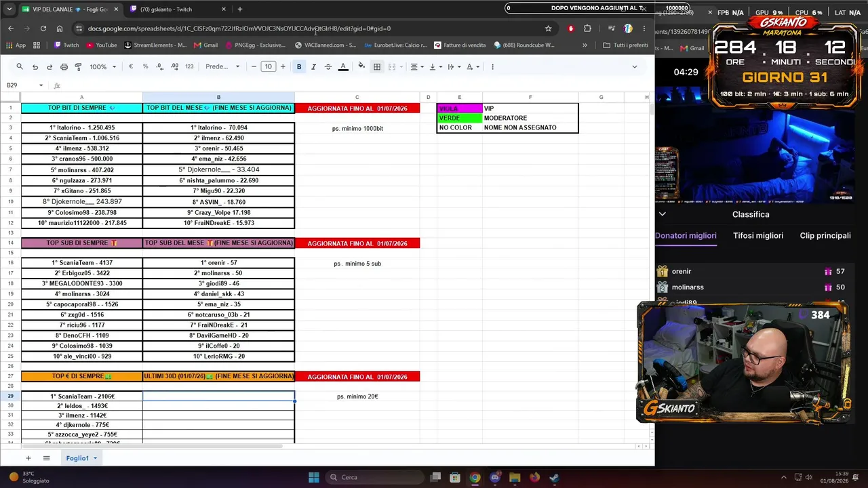
Task: Edit the font size field showing 10
Action: 269,66
